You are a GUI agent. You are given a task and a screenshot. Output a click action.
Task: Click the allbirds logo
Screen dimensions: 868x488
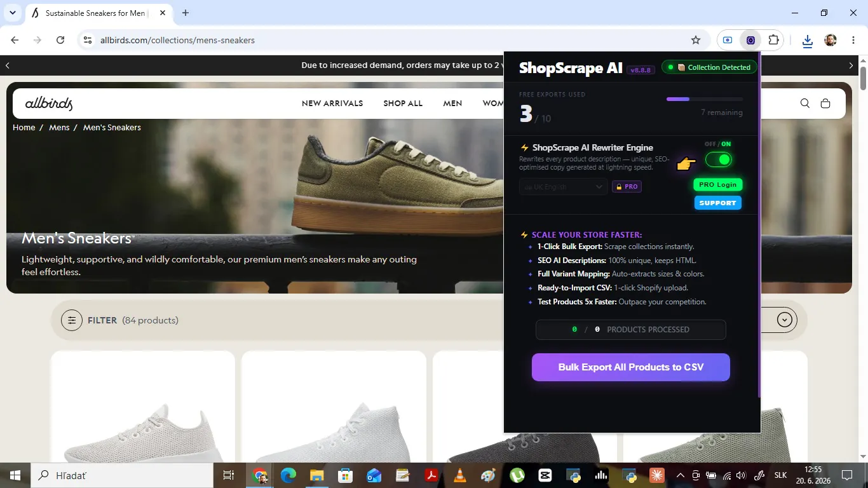(x=49, y=104)
